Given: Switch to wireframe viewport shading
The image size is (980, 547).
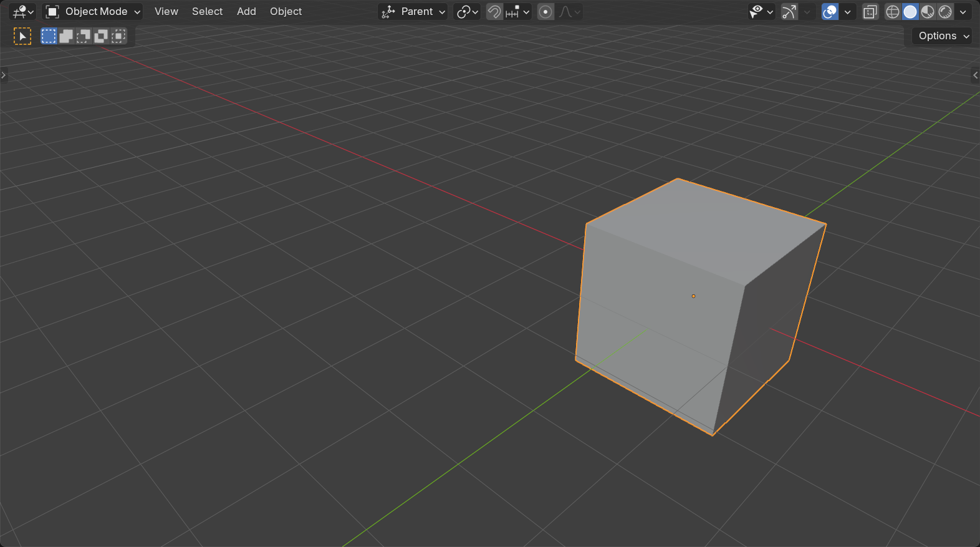Looking at the screenshot, I should pyautogui.click(x=893, y=11).
